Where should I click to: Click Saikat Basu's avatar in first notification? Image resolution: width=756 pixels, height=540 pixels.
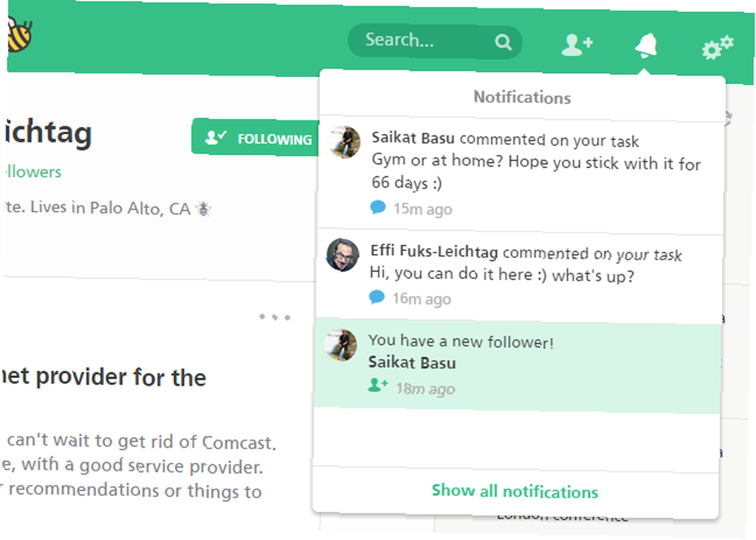(345, 142)
